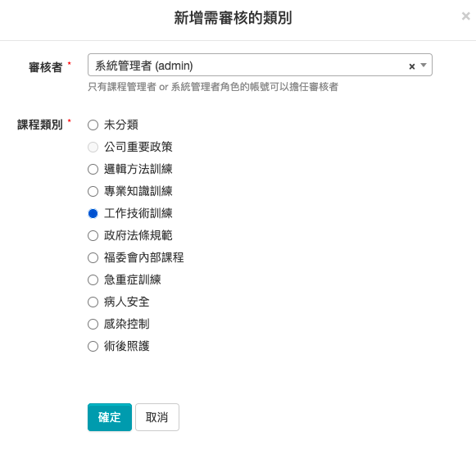This screenshot has height=450, width=476.
Task: Pick the 福委會內部課程 category
Action: point(93,258)
